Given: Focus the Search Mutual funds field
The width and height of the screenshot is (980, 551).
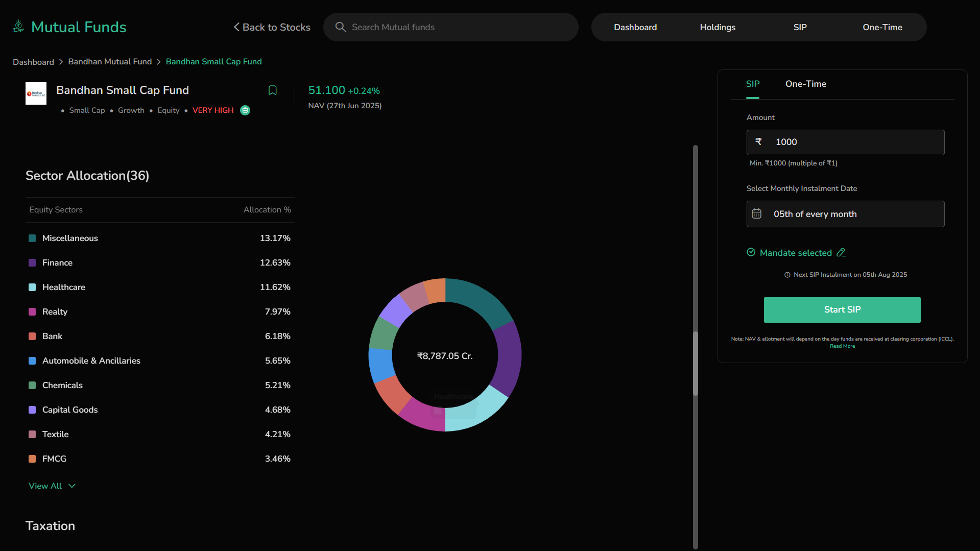Looking at the screenshot, I should pos(451,27).
